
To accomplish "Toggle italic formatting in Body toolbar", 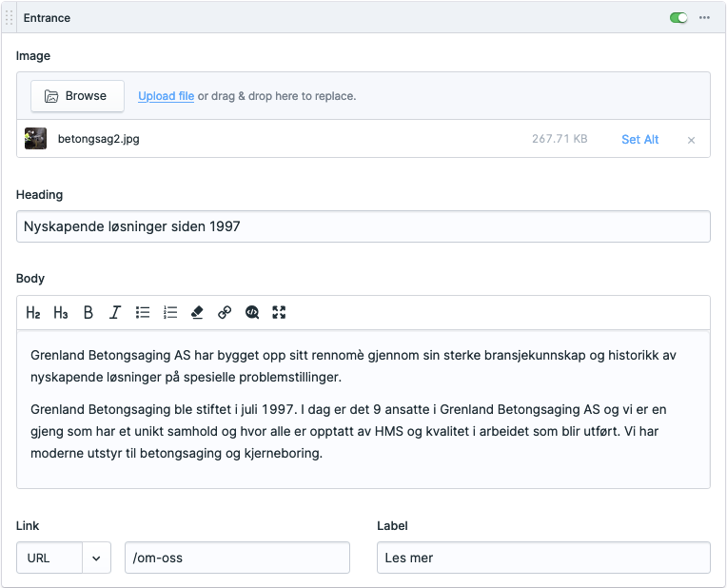I will (x=115, y=312).
